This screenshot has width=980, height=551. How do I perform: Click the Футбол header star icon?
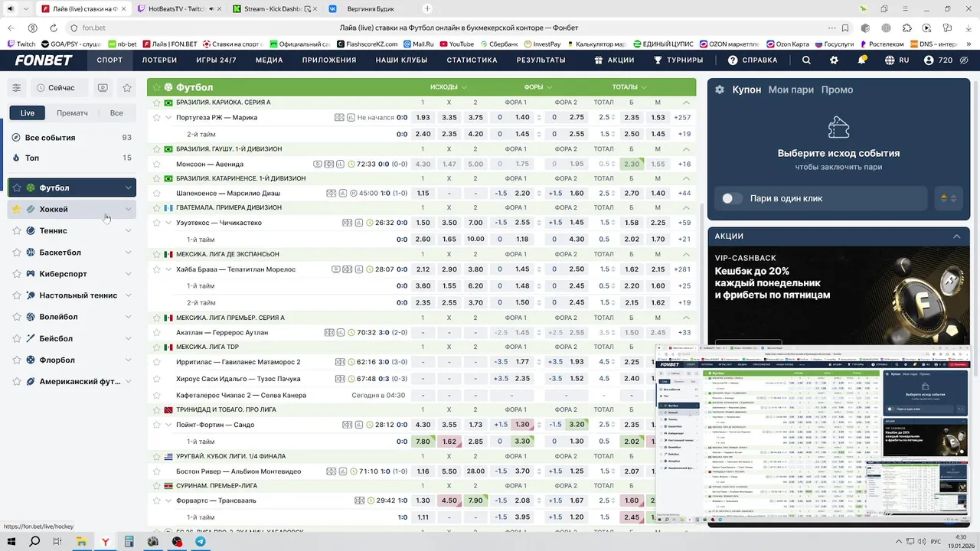tap(156, 87)
